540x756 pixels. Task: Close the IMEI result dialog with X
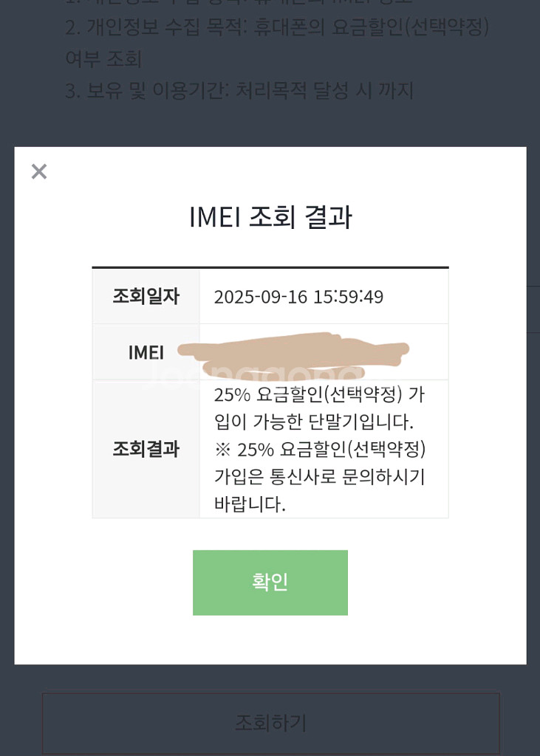[x=39, y=172]
